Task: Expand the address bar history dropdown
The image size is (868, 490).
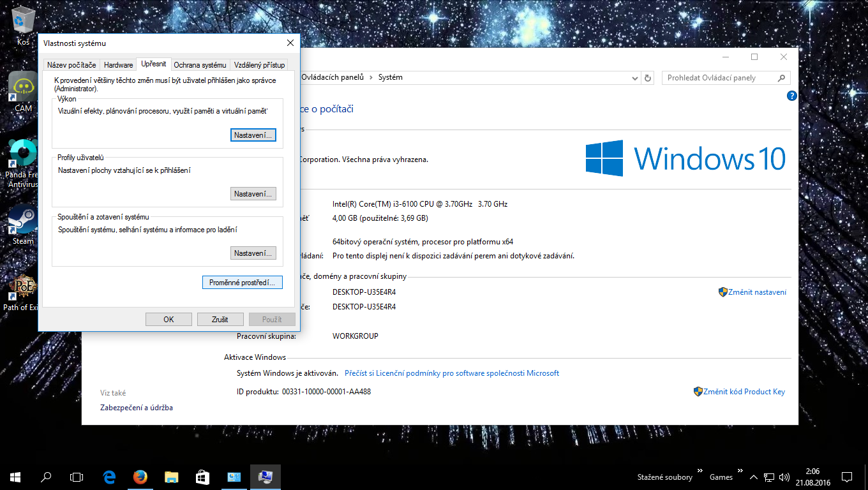Action: tap(635, 78)
